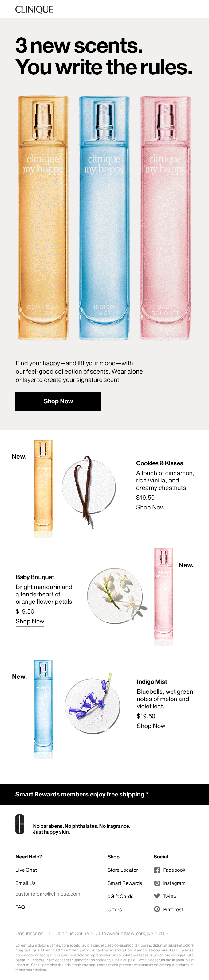Click the CLINIQUE header logo
The width and height of the screenshot is (209, 980).
tap(34, 10)
